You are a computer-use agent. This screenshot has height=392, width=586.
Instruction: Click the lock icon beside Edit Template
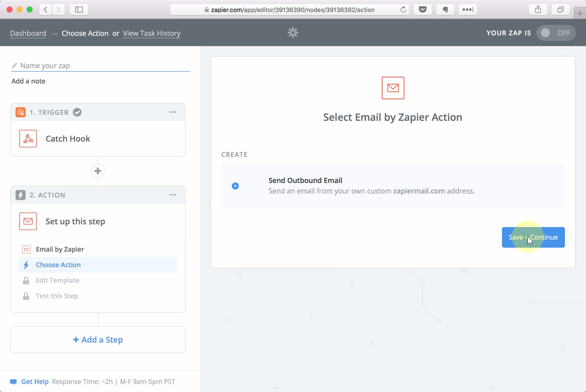tap(26, 280)
